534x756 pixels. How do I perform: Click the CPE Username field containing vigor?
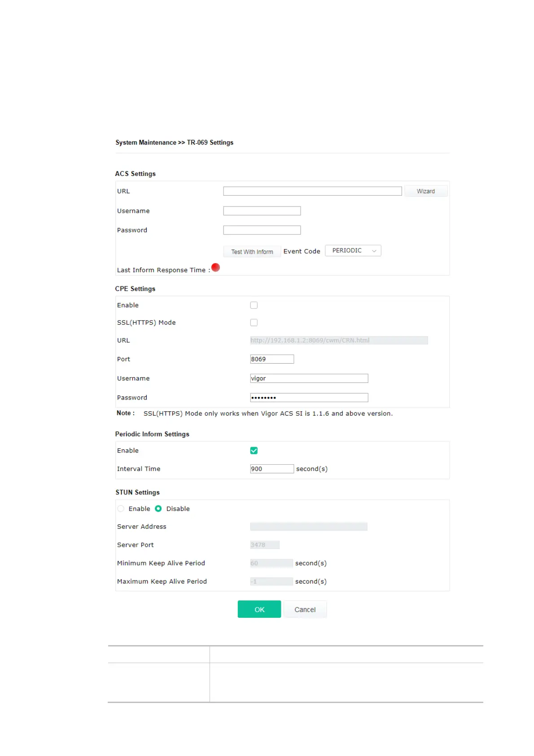(309, 378)
